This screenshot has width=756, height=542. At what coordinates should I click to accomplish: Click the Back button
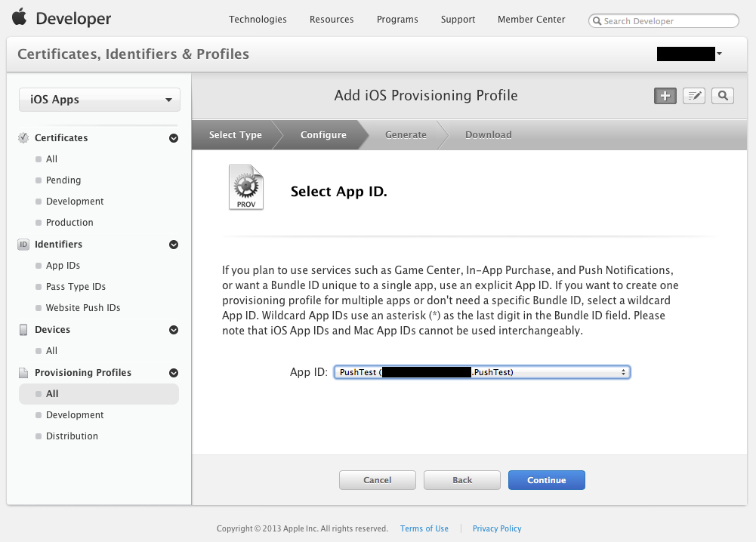point(462,480)
